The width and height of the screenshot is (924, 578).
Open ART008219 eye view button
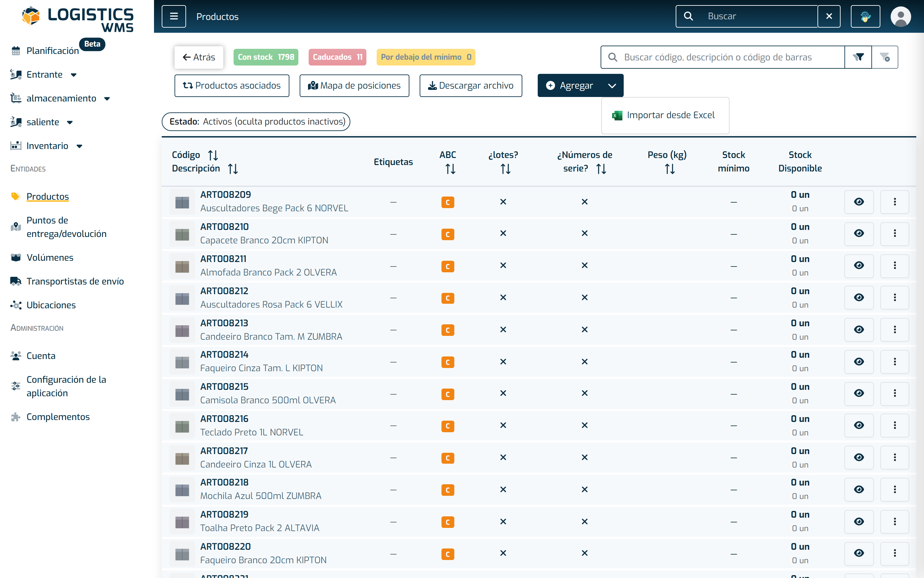tap(859, 521)
